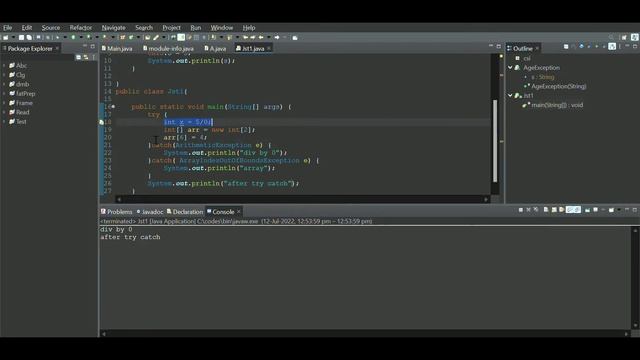This screenshot has height=360, width=640.
Task: Click the Forward navigation arrow in toolbar
Action: [277, 37]
